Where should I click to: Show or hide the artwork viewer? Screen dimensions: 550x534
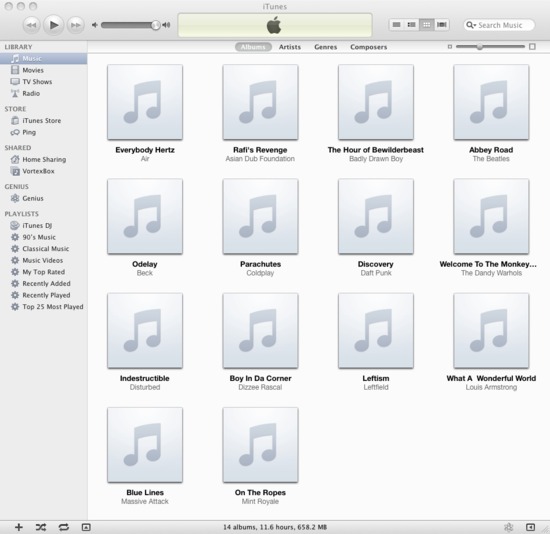tap(86, 527)
